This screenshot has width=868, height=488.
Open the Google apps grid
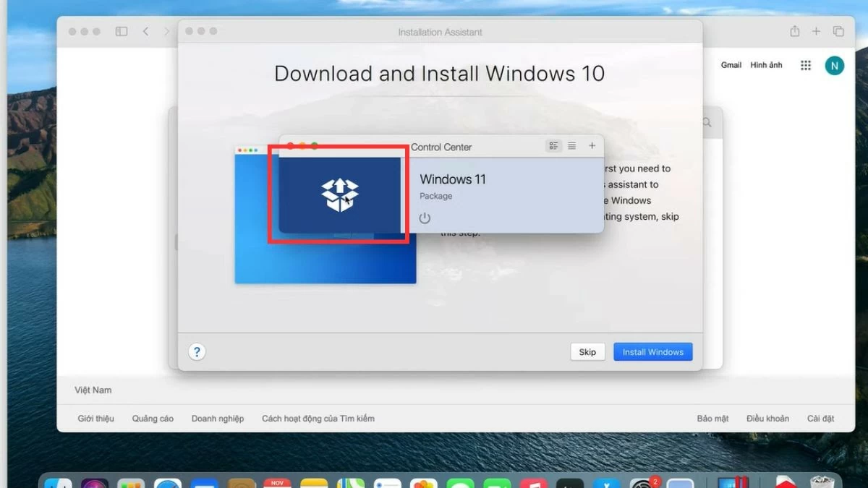point(806,66)
